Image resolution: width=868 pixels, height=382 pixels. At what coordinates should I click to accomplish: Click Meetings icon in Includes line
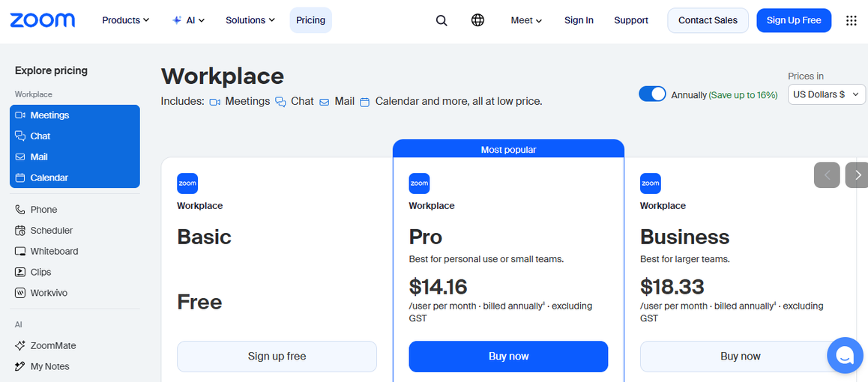[x=215, y=102]
